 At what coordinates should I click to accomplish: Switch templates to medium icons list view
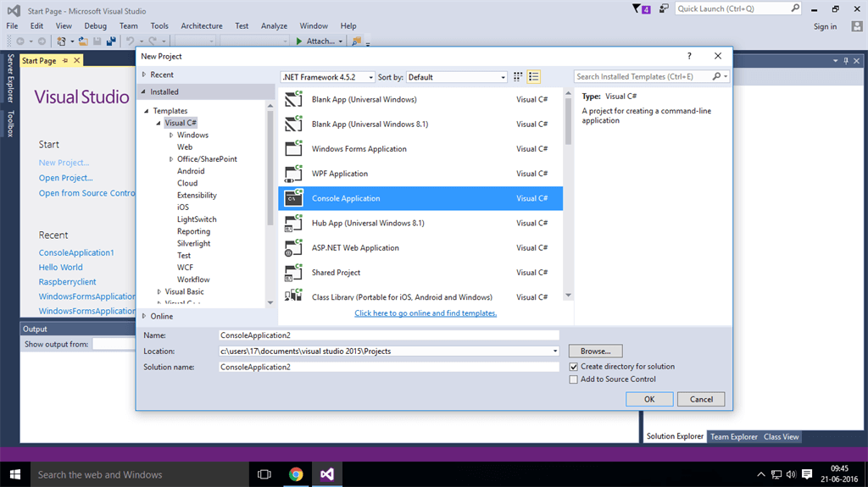point(534,77)
